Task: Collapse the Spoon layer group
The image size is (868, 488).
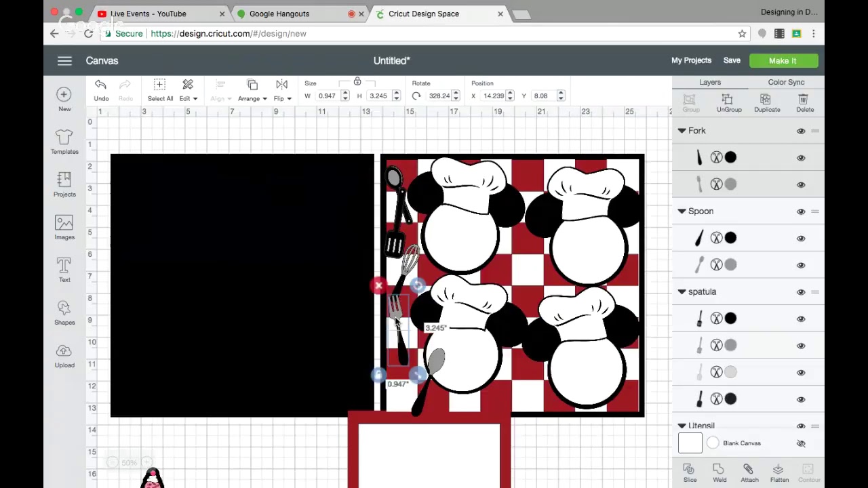Action: (x=682, y=211)
